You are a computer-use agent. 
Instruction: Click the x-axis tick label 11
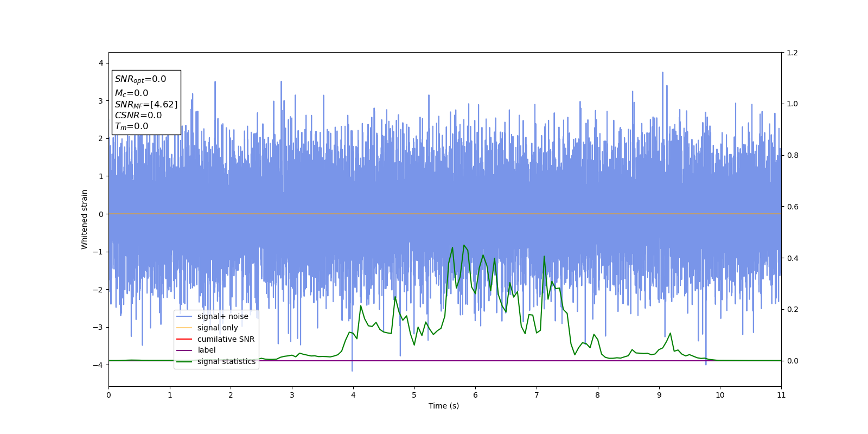781,395
